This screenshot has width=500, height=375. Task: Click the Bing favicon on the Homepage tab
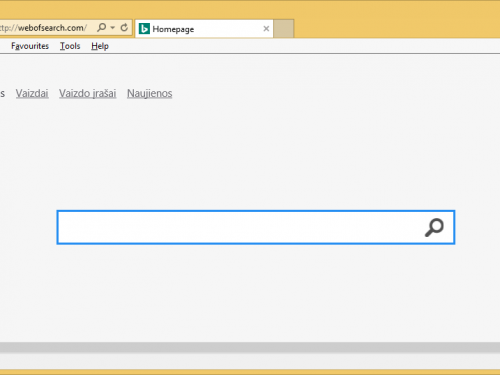coord(144,29)
